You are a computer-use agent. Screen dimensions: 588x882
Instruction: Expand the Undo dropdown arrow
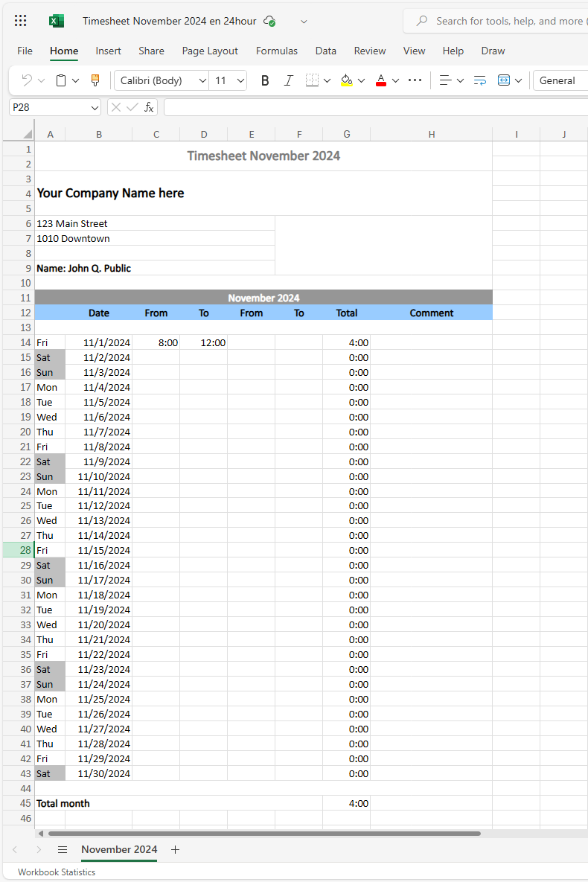pos(41,80)
